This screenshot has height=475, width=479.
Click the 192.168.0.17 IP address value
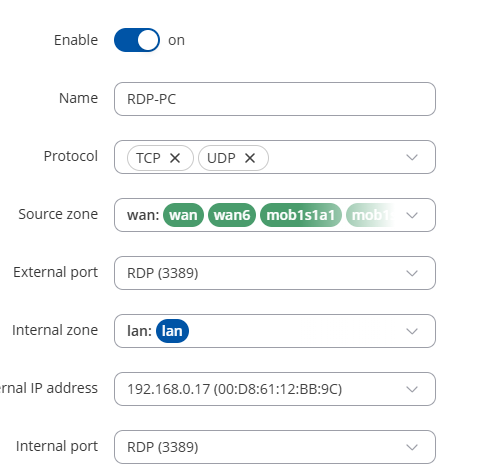click(235, 389)
